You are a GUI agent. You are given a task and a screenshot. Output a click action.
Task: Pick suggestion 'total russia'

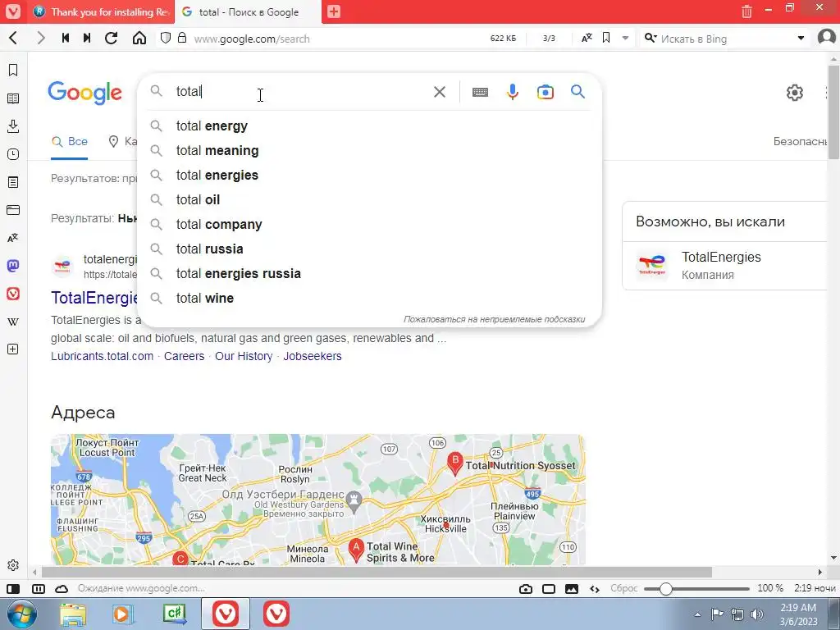point(370,249)
